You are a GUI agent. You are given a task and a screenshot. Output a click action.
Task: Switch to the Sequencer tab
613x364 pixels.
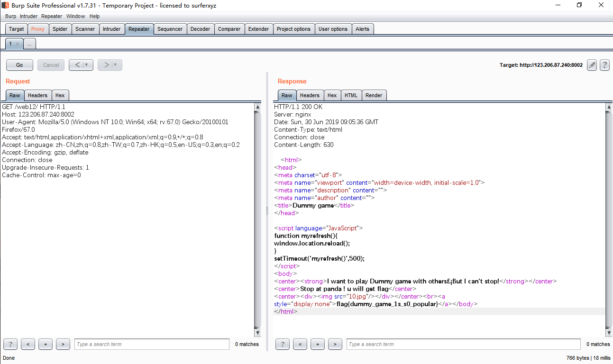[170, 29]
